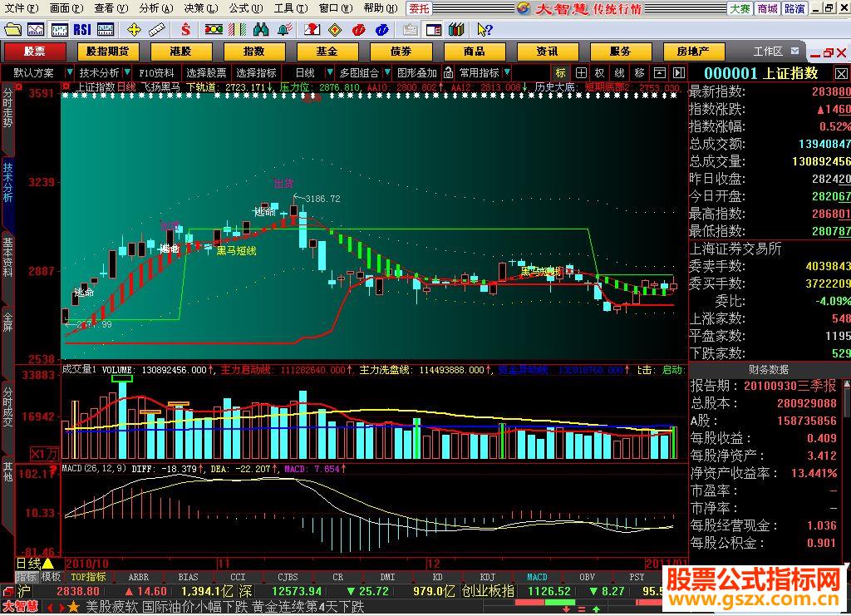The height and width of the screenshot is (616, 851).
Task: Open the 公式(U) menu
Action: tap(245, 7)
